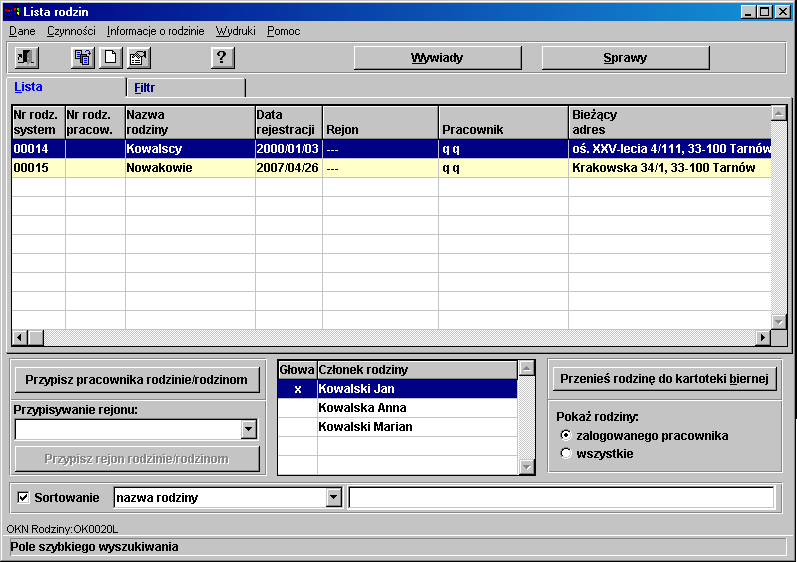Viewport: 797px width, 562px height.
Task: Switch to the Filtr tab
Action: (x=186, y=88)
